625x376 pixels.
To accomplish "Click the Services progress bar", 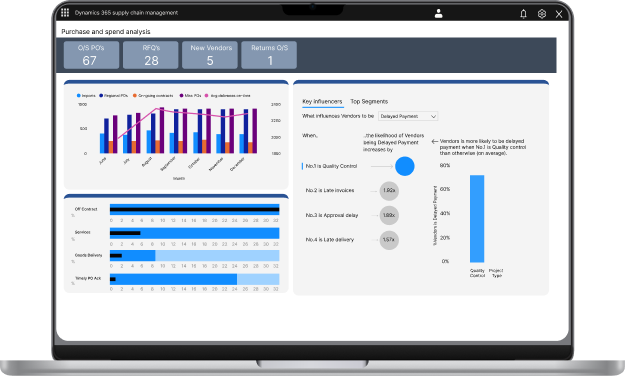I will click(195, 233).
